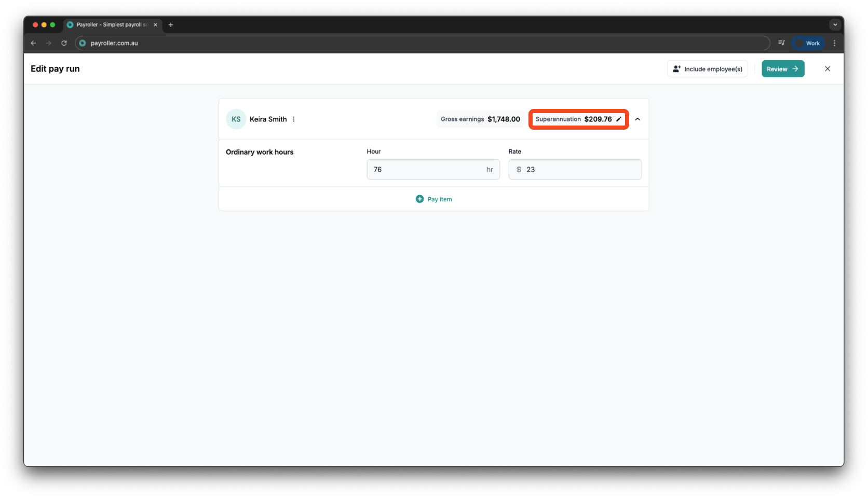
Task: Collapse Keira Smith's pay details chevron
Action: point(638,119)
